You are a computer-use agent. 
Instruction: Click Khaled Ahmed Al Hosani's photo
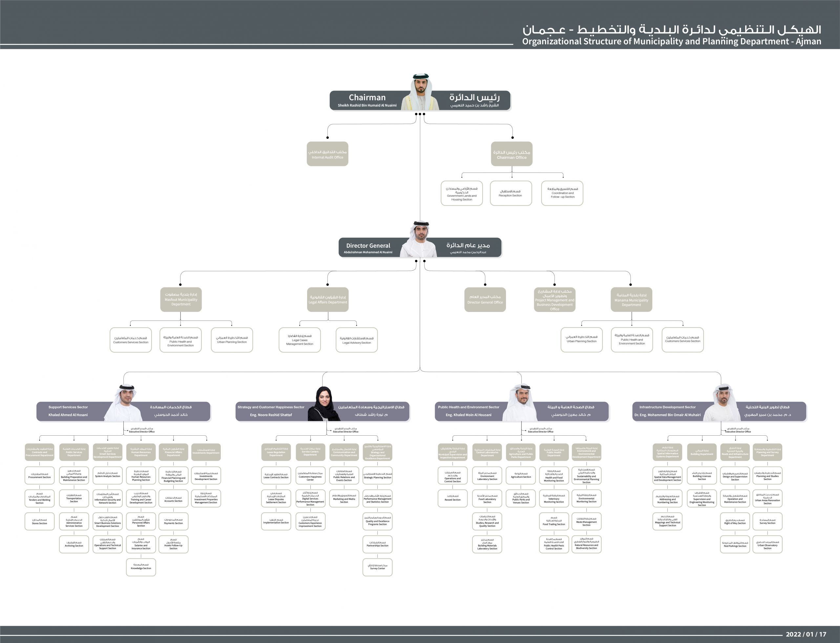[x=124, y=403]
